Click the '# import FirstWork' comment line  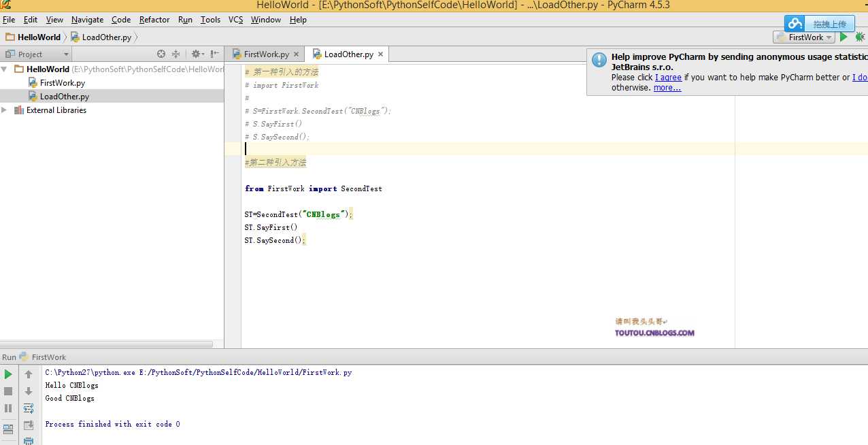click(x=282, y=85)
